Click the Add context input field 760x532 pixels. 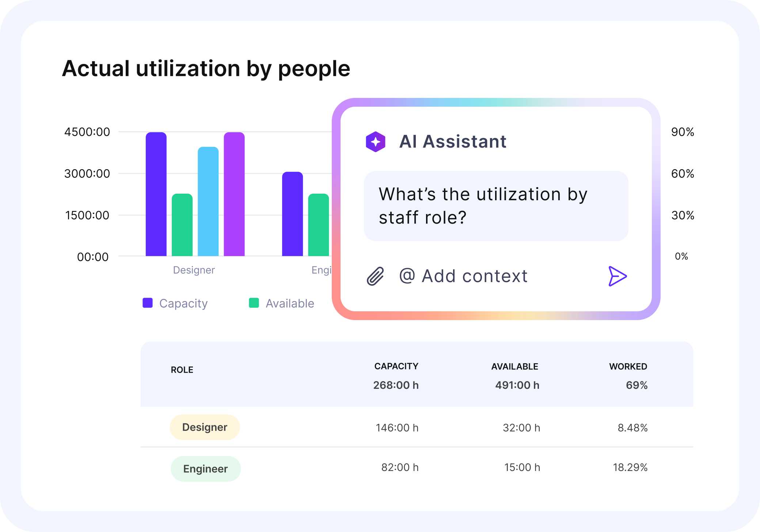[475, 276]
